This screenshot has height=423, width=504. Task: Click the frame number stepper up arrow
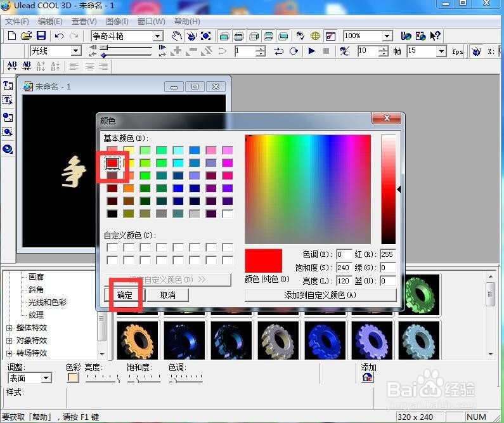[x=261, y=49]
